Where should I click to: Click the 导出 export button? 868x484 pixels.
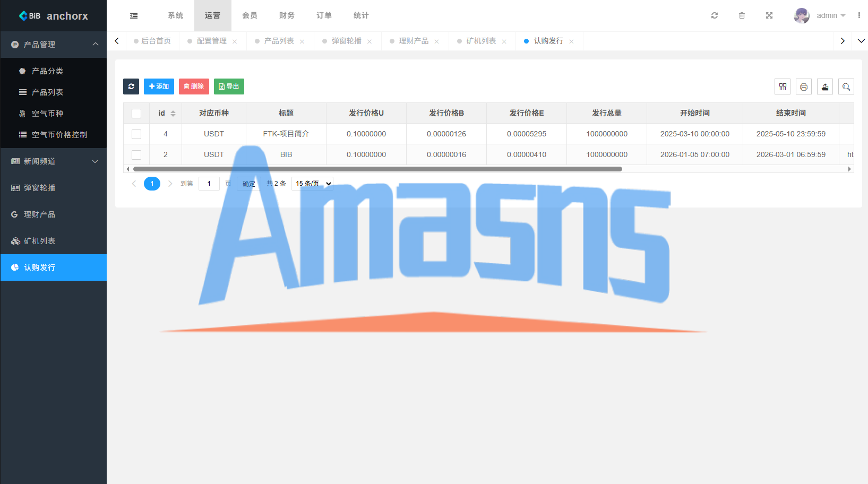229,87
